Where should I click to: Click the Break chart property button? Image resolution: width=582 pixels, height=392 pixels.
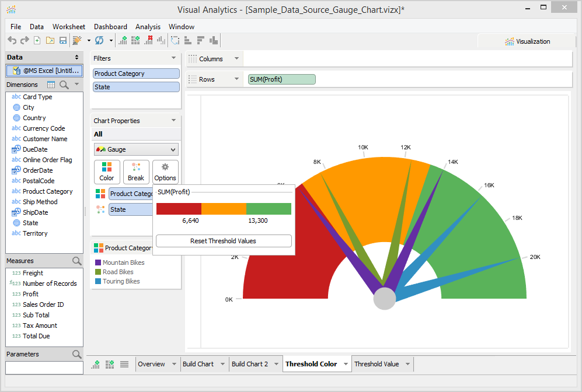click(x=136, y=172)
